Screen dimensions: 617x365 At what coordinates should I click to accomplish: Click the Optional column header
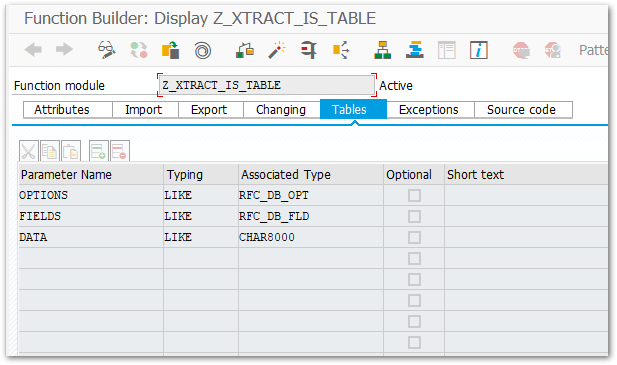pos(414,175)
